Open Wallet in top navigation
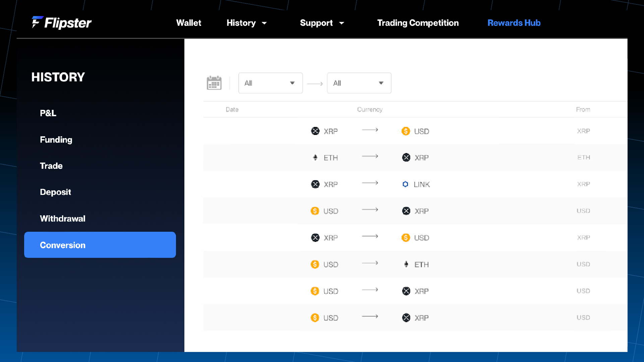 point(189,23)
